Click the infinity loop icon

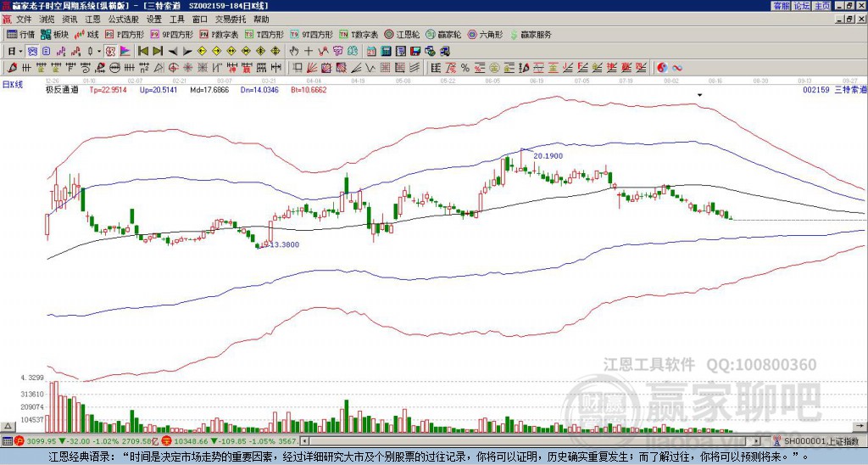[x=677, y=68]
